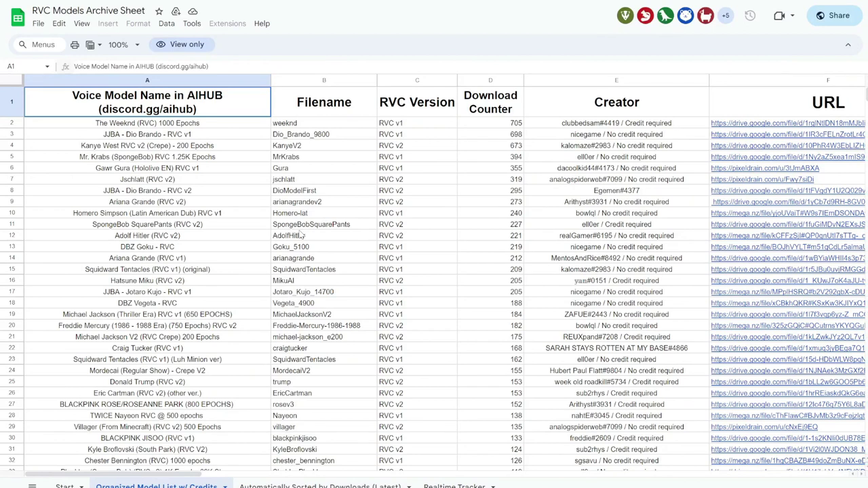Click the 'Download Counter' header cell
Screen dimensions: 868x488
click(x=490, y=102)
